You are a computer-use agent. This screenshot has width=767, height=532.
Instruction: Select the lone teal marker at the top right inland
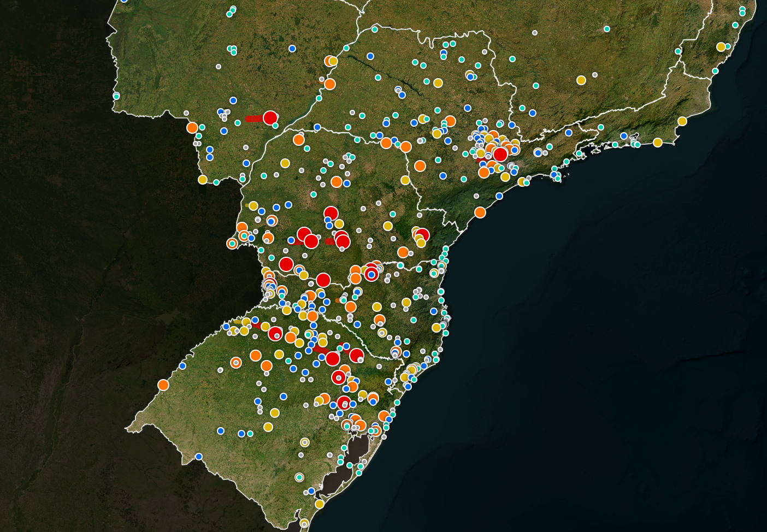(607, 29)
